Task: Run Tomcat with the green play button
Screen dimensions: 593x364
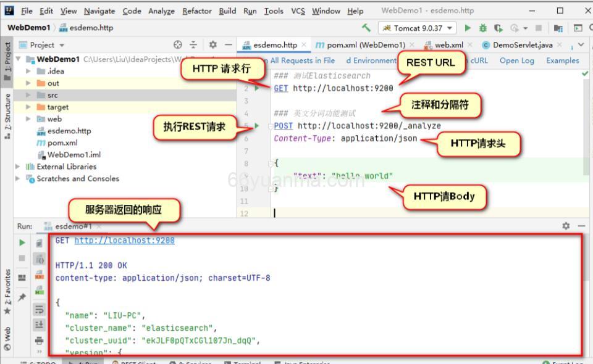Action: pos(468,27)
